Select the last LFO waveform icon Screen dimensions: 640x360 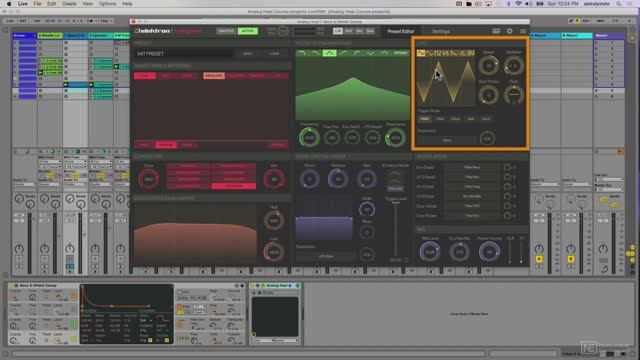(x=470, y=53)
